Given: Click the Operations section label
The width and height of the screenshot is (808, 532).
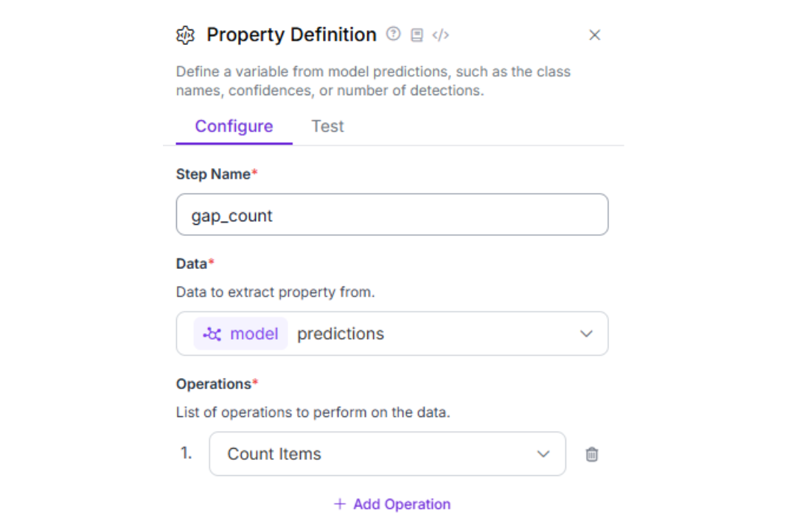Looking at the screenshot, I should 214,384.
